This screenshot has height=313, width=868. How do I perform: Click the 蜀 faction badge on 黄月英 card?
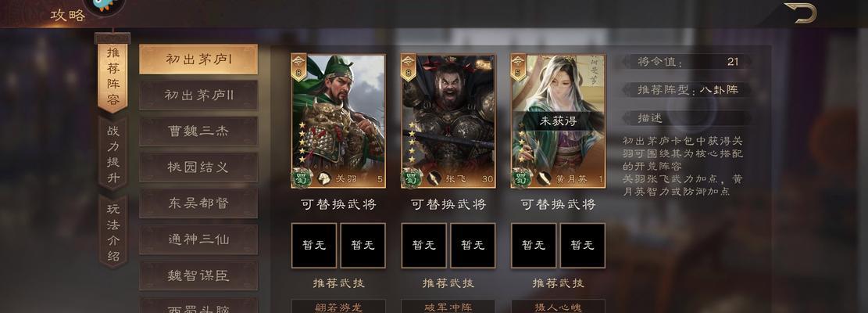tap(520, 178)
